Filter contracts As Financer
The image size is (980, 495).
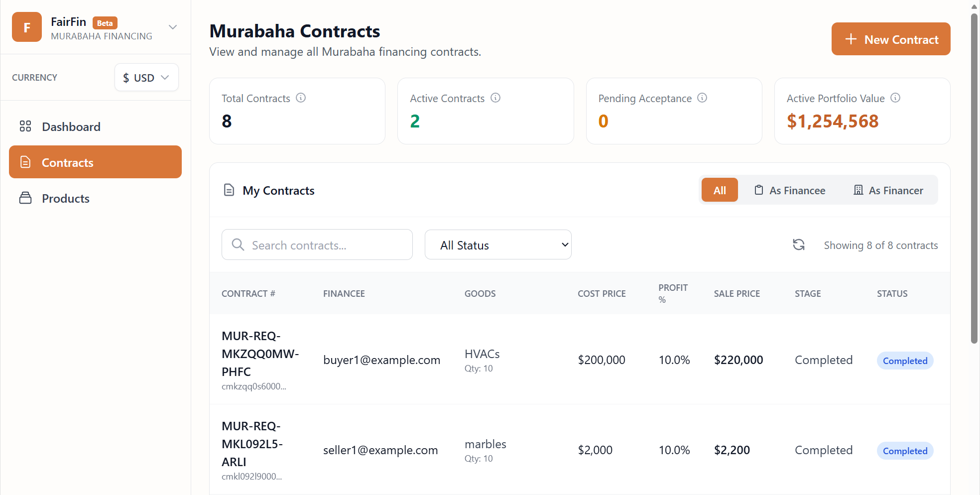point(888,190)
